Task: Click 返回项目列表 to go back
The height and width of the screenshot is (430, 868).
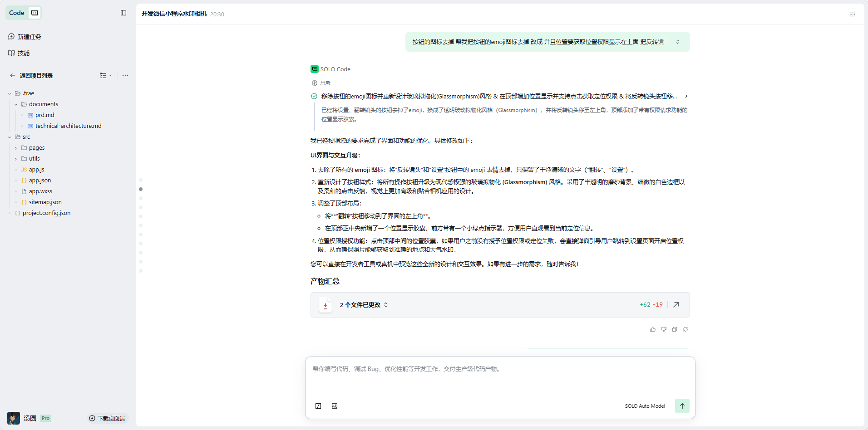Action: (36, 76)
